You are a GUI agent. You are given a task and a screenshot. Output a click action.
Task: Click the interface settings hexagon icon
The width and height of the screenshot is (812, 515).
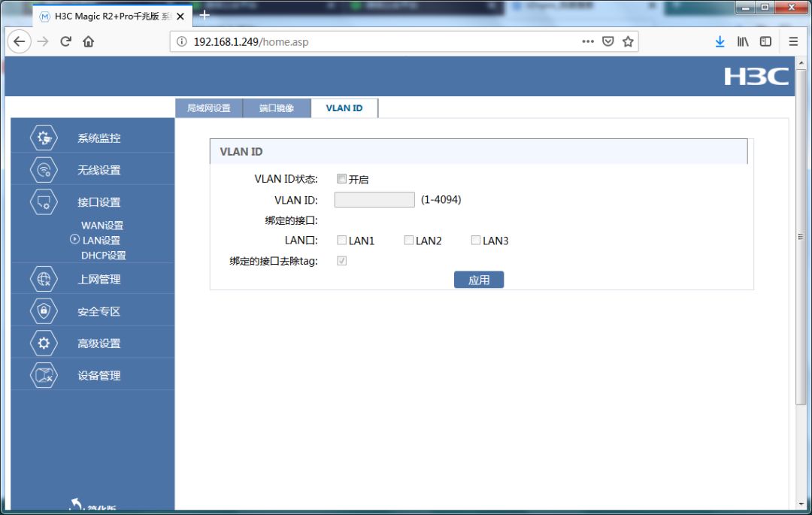(x=44, y=201)
